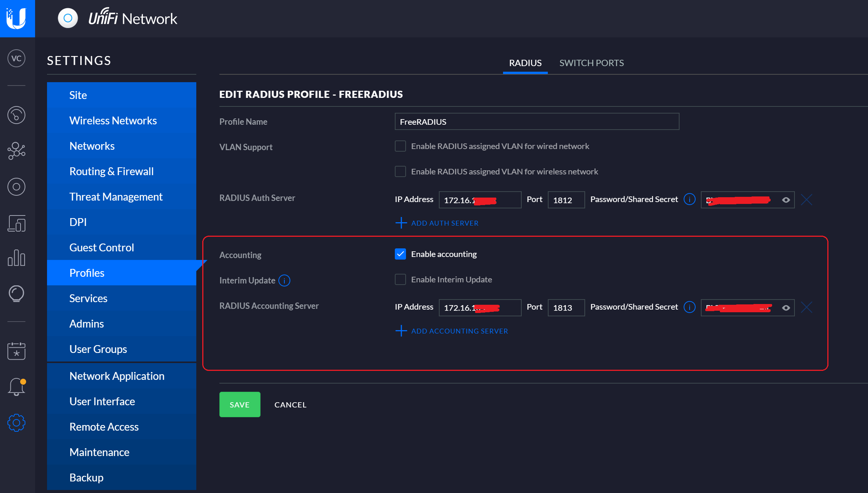The height and width of the screenshot is (493, 868).
Task: Switch to the Switch Ports tab
Action: pos(591,63)
